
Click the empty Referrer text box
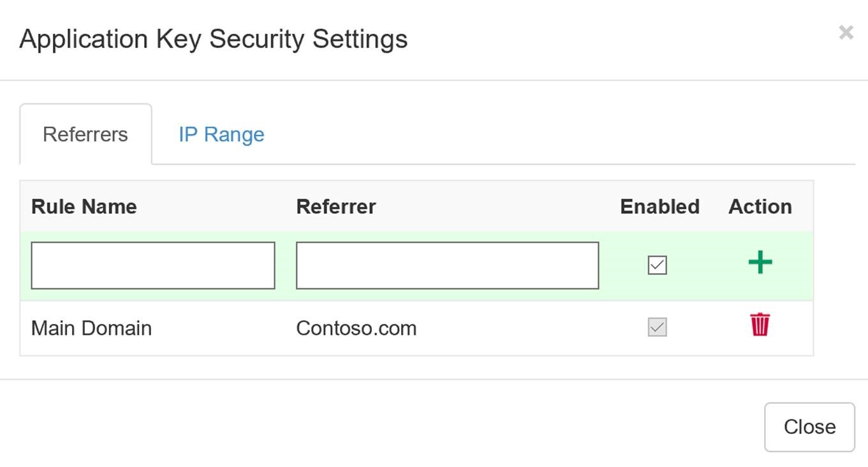[x=446, y=265]
